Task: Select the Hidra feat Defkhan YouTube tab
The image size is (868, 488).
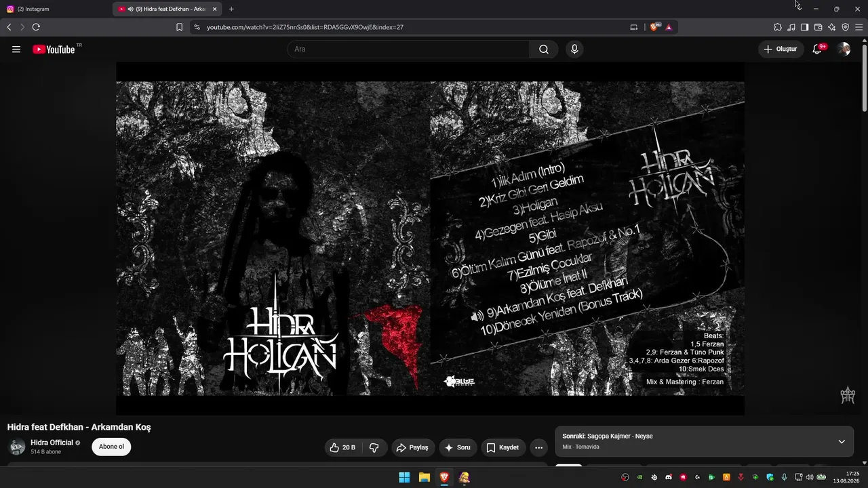Action: coord(167,9)
